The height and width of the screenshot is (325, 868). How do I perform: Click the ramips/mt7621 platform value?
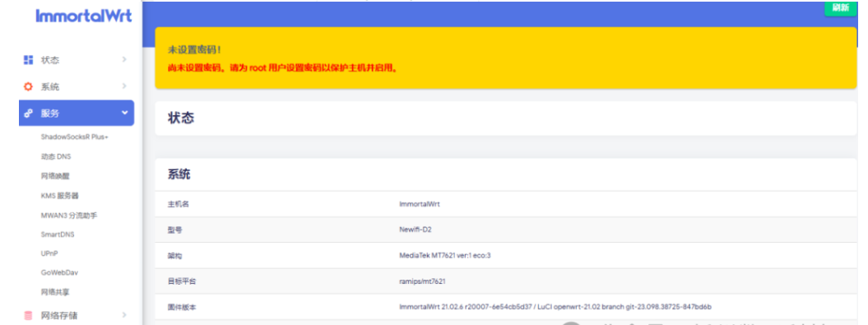[422, 281]
